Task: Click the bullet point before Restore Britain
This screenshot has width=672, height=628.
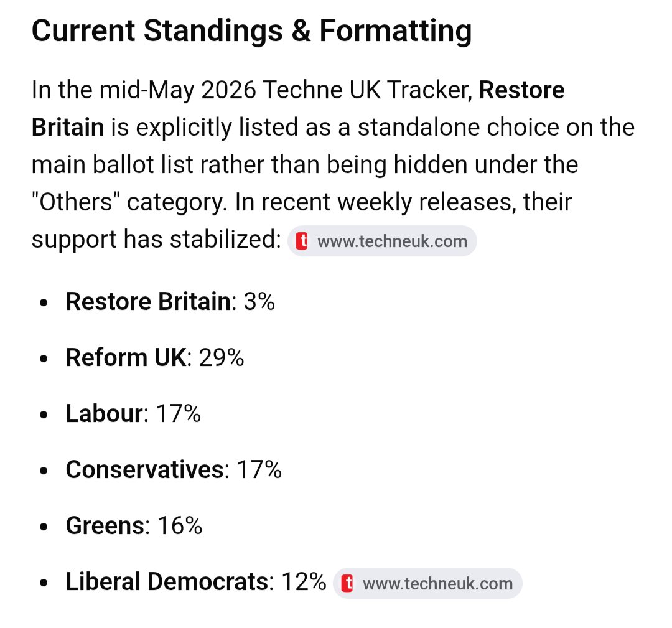Action: [x=44, y=302]
